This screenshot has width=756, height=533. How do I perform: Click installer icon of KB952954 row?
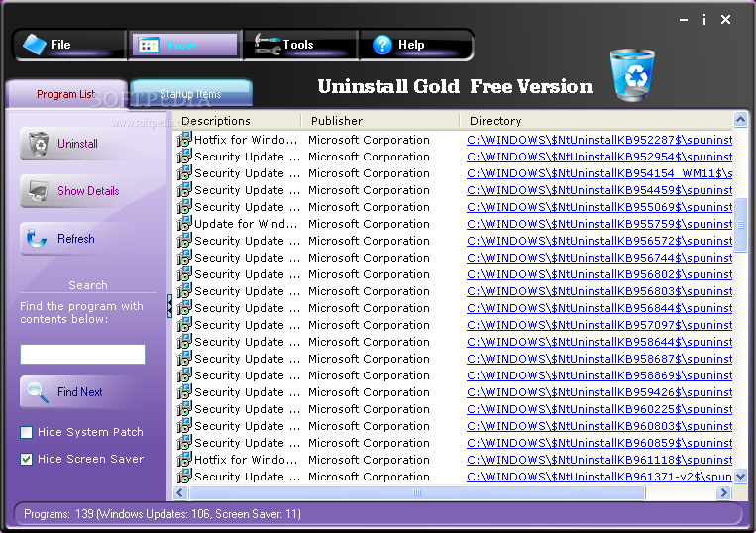pyautogui.click(x=184, y=157)
